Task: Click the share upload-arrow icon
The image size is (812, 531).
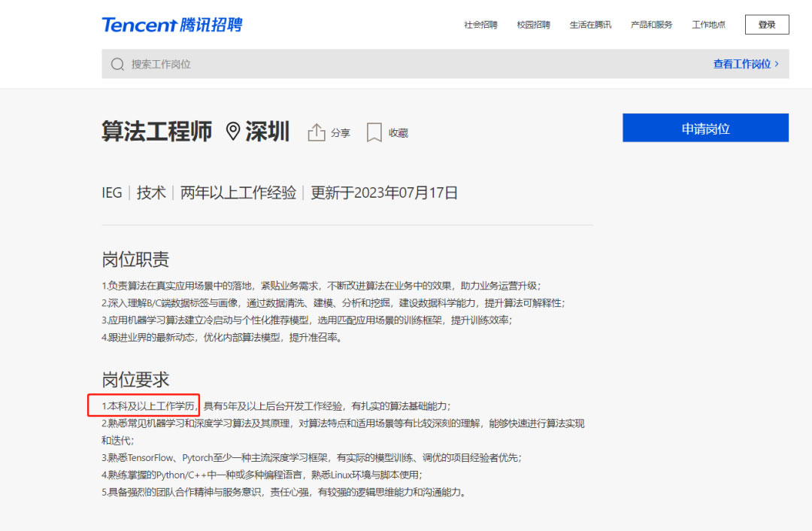Action: (317, 132)
